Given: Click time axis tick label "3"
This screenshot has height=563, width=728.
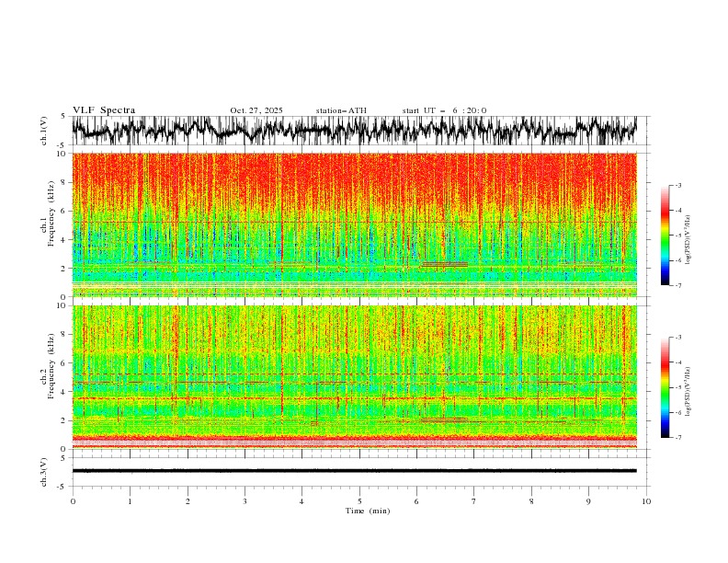Looking at the screenshot, I should (245, 501).
